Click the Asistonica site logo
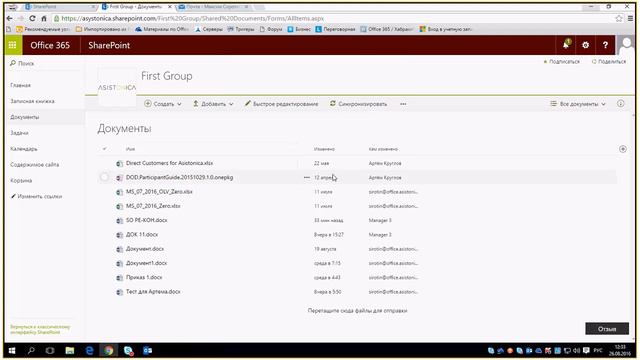 click(117, 87)
